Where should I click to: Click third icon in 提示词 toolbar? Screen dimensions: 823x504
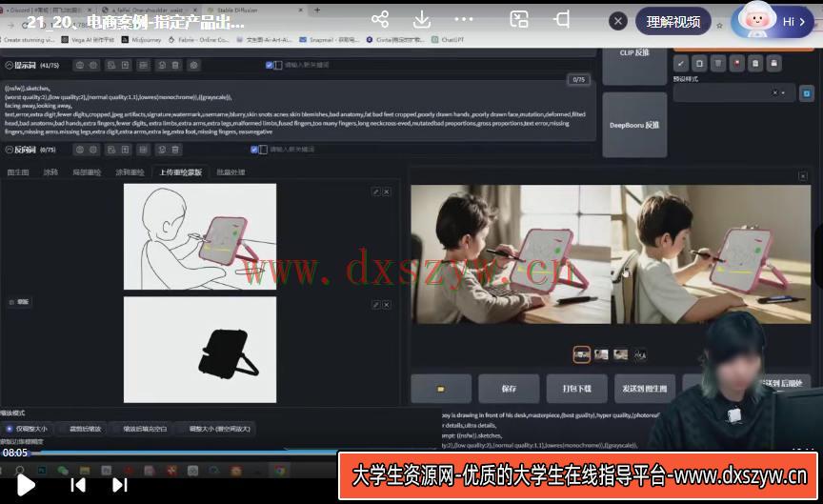pyautogui.click(x=111, y=65)
